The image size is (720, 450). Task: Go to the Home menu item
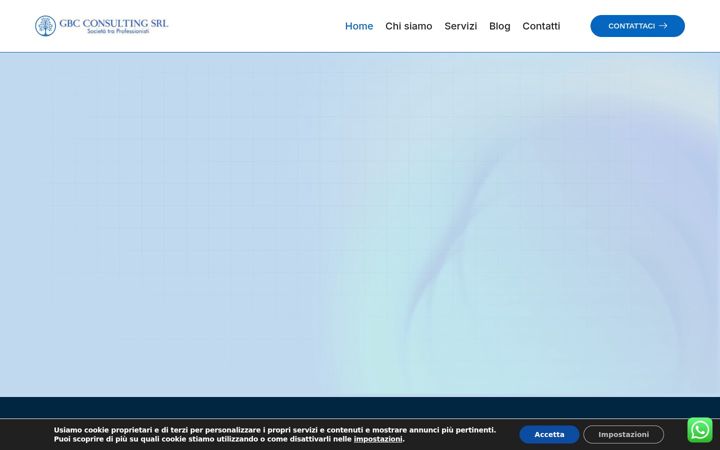[359, 26]
